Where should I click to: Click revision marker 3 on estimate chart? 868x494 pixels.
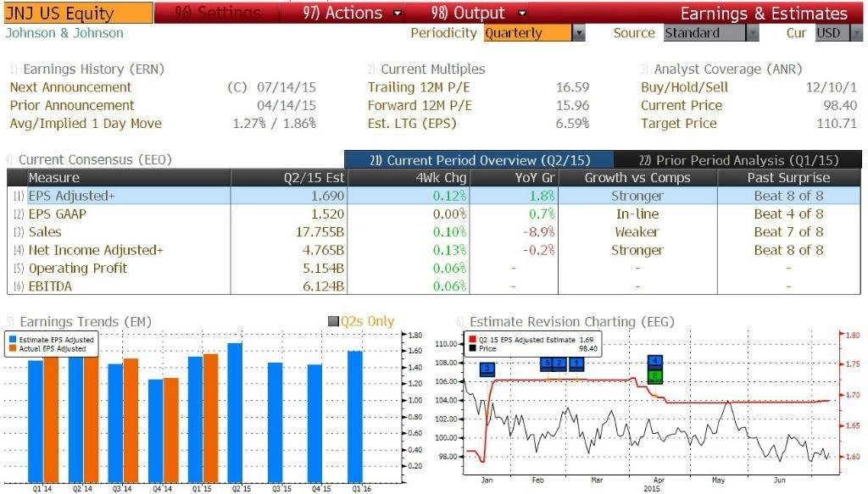[487, 369]
